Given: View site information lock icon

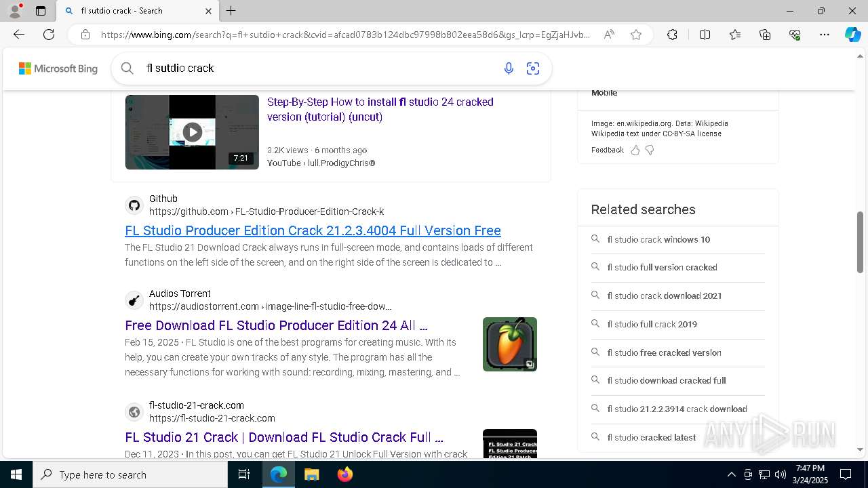Looking at the screenshot, I should point(85,35).
